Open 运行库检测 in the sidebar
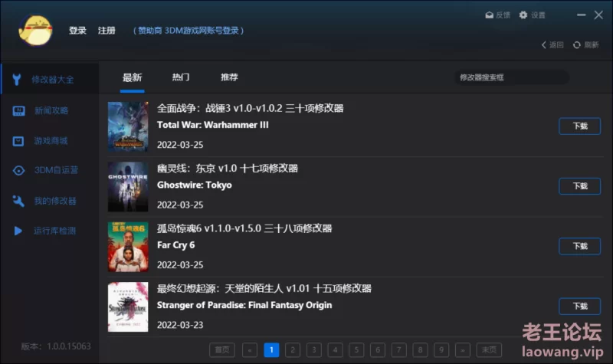The image size is (613, 364). 54,231
